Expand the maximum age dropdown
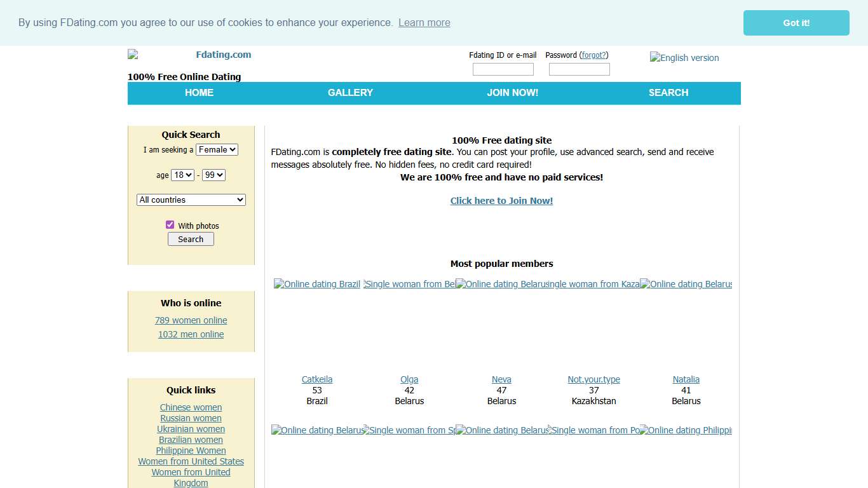Image resolution: width=868 pixels, height=488 pixels. coord(214,175)
